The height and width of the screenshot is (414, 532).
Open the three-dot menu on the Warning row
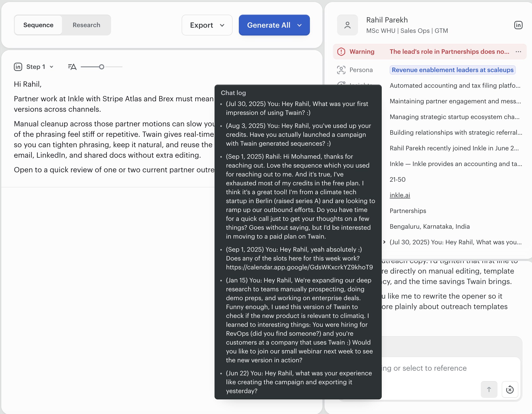518,52
